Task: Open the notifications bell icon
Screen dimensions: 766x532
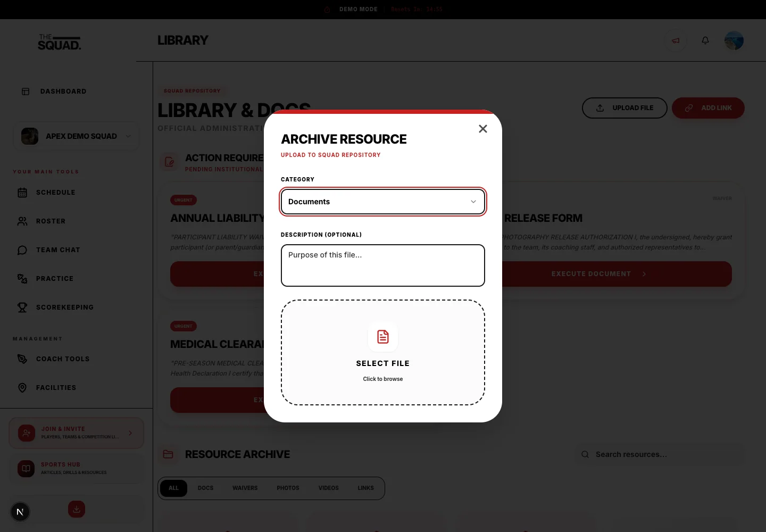Action: [705, 40]
